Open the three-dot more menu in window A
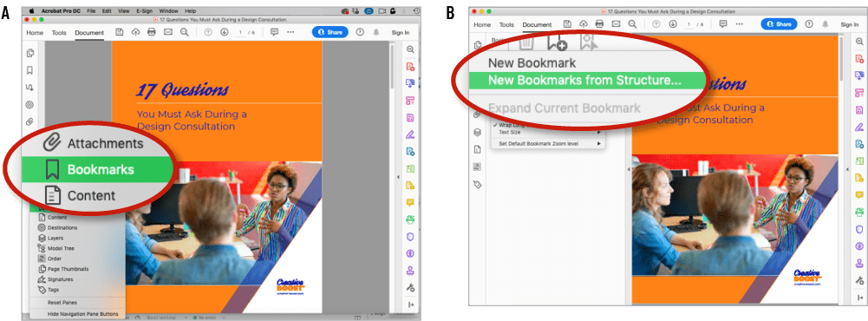Screen dimensions: 868x321 [x=290, y=32]
